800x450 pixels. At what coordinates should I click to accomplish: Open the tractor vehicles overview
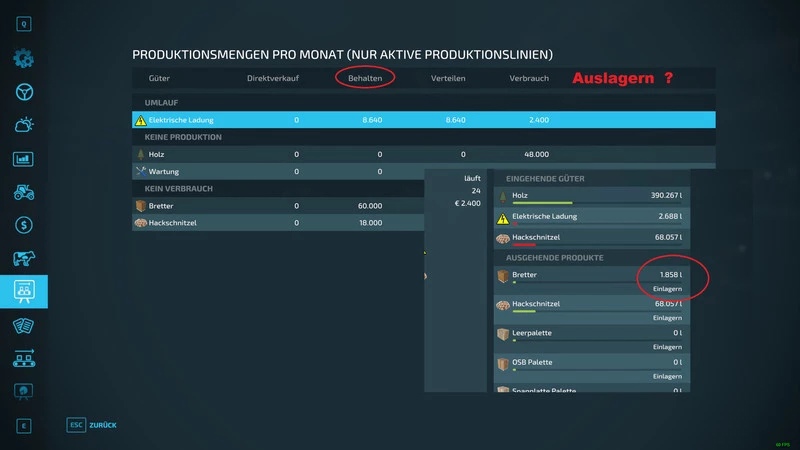coord(24,192)
